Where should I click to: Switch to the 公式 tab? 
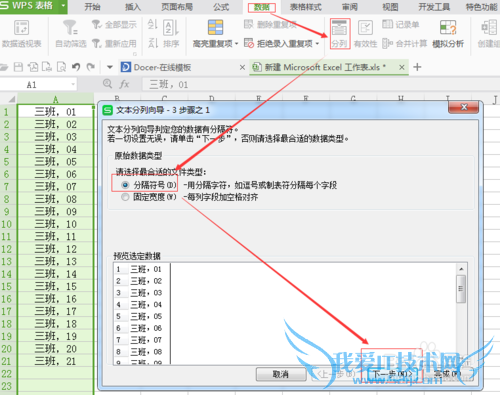(x=221, y=7)
